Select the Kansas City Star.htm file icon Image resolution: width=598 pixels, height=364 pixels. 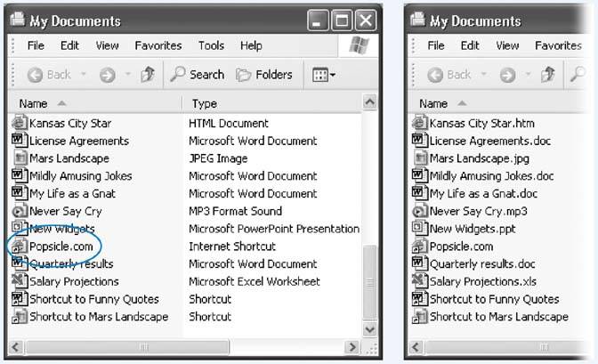[x=419, y=123]
